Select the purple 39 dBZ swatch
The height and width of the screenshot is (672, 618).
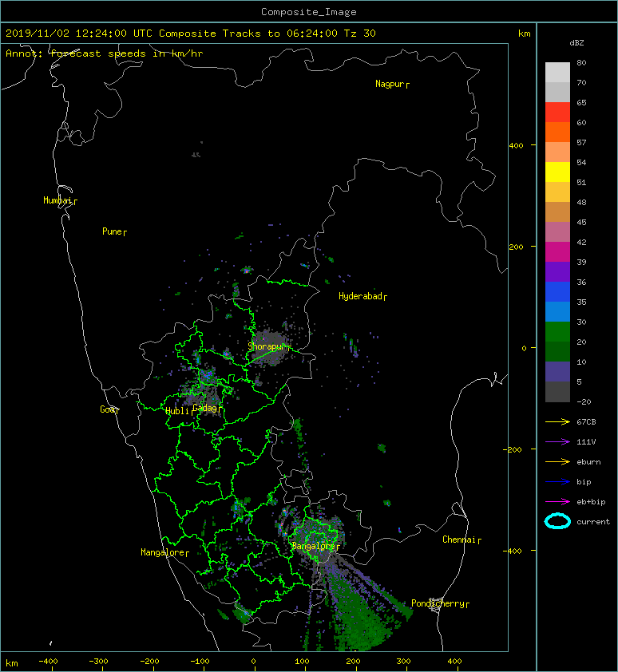pos(557,271)
